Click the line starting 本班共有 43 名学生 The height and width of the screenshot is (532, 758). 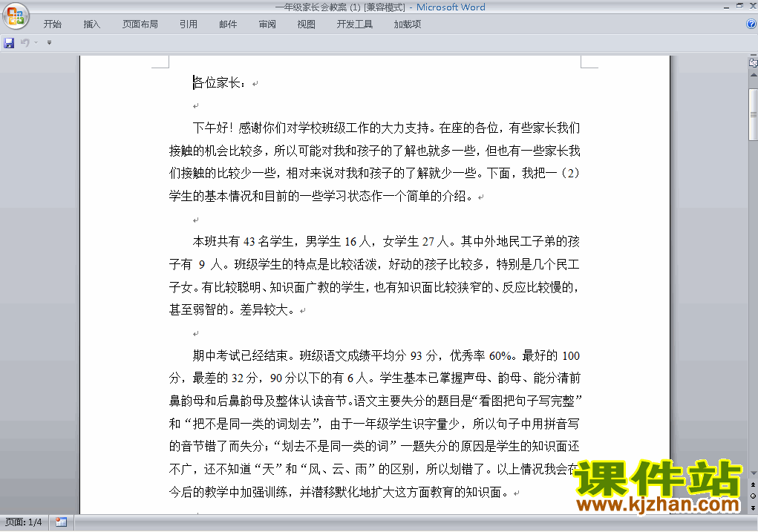tap(386, 242)
